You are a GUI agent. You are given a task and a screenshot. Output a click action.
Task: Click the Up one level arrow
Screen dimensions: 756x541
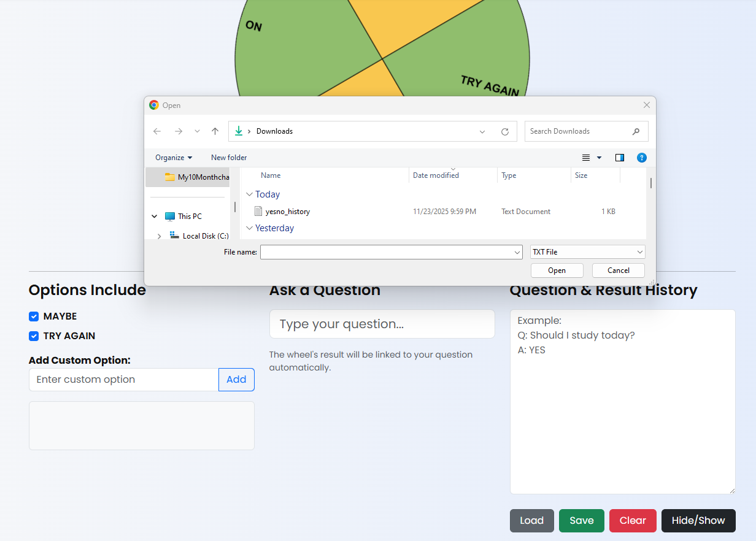click(x=215, y=131)
